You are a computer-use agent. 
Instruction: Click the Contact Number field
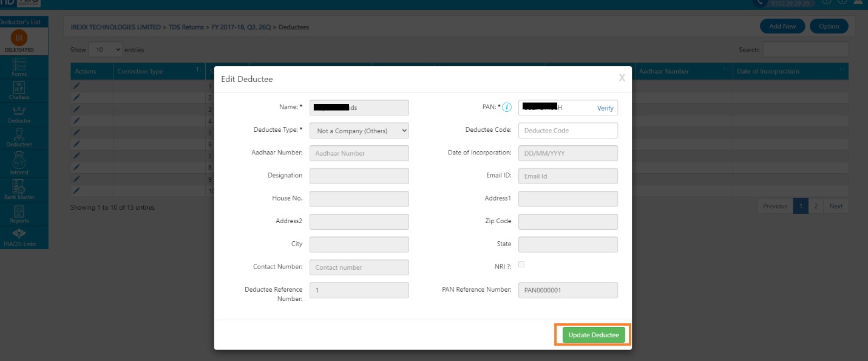click(x=359, y=267)
